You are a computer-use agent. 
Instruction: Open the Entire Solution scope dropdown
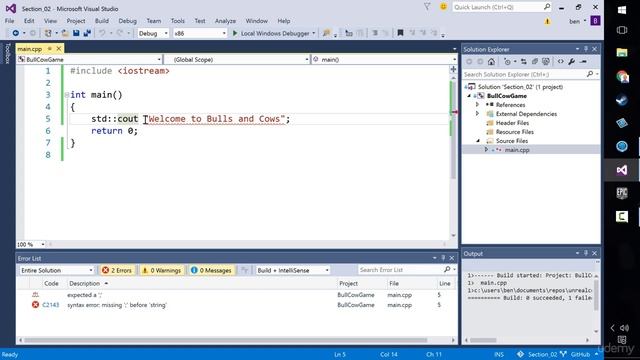[x=57, y=270]
